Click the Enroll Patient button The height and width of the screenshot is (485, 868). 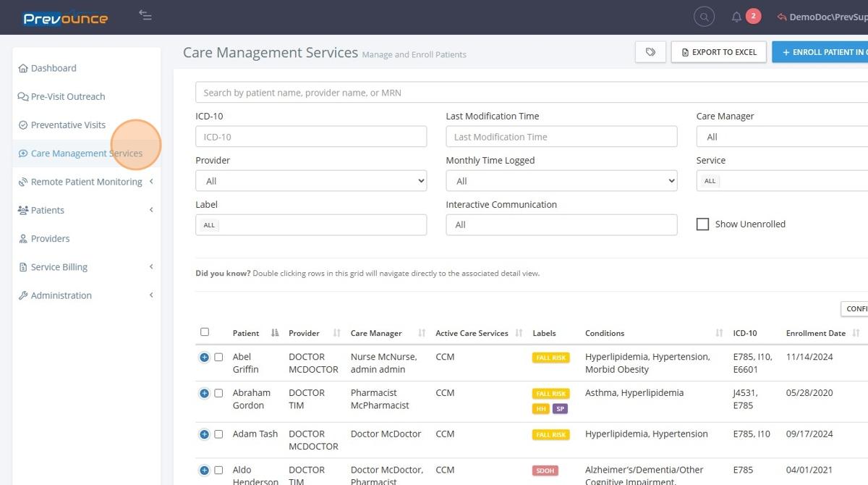point(820,52)
